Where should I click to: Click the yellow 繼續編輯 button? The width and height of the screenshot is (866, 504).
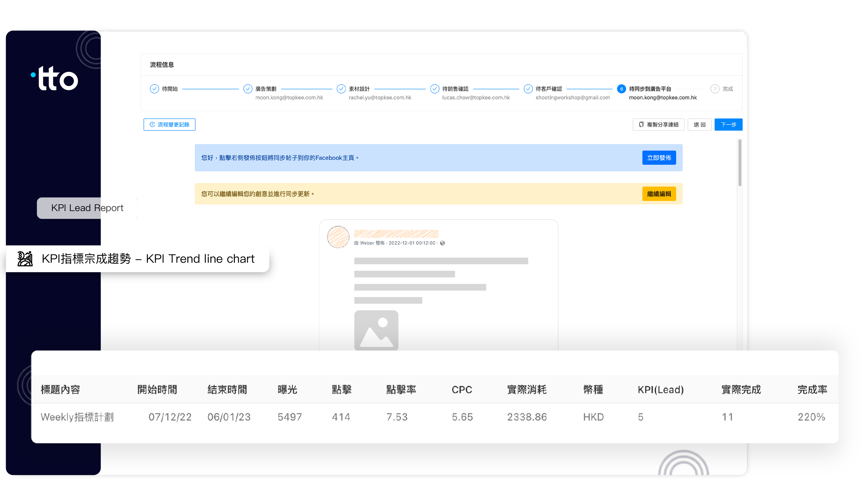659,194
